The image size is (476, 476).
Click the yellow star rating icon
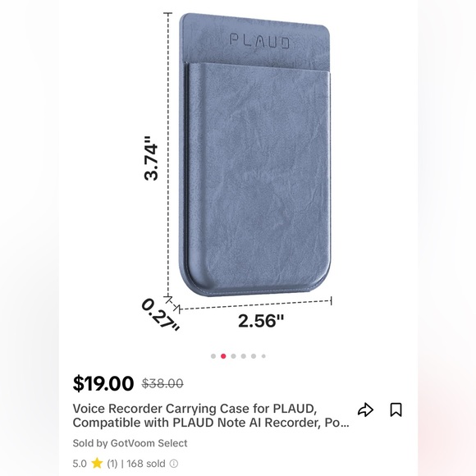[x=97, y=463]
